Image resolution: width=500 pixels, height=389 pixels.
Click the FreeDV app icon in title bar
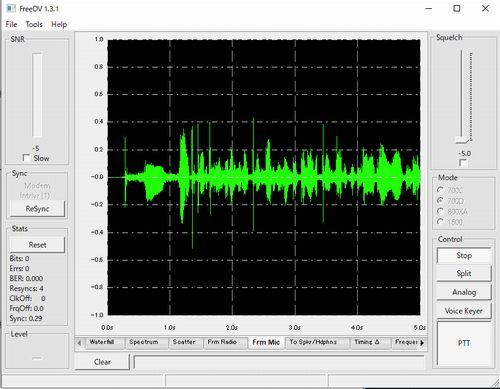tap(11, 8)
